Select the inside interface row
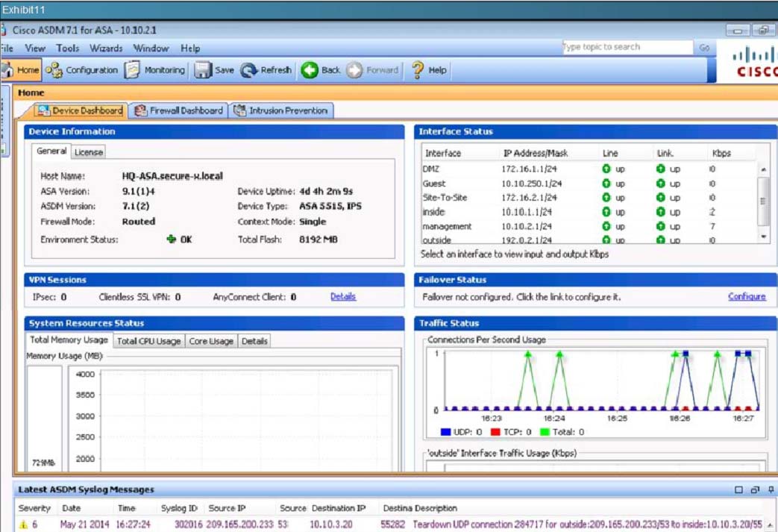 589,212
